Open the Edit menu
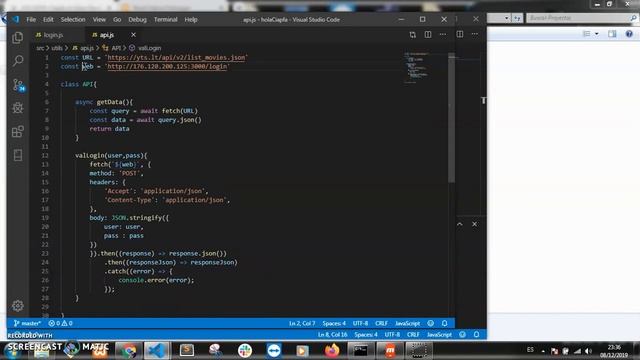The height and width of the screenshot is (360, 640). coord(48,20)
